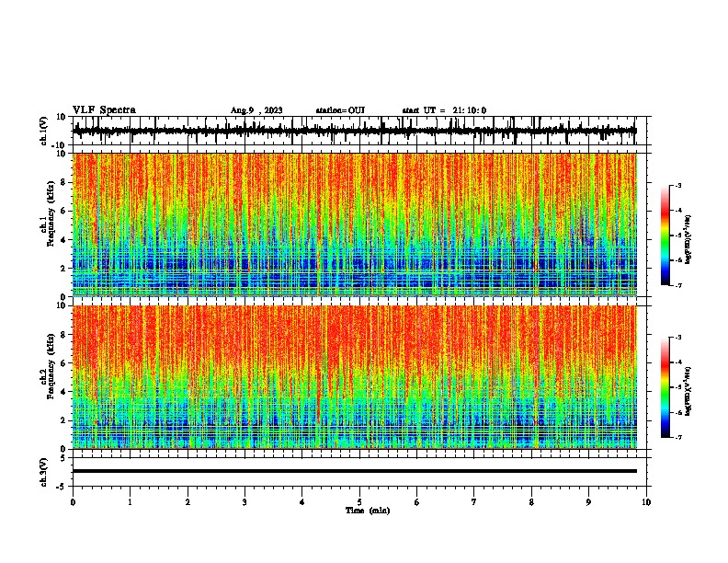The width and height of the screenshot is (728, 563).
Task: Click the ch.1 voltage waveform trace
Action: (354, 131)
